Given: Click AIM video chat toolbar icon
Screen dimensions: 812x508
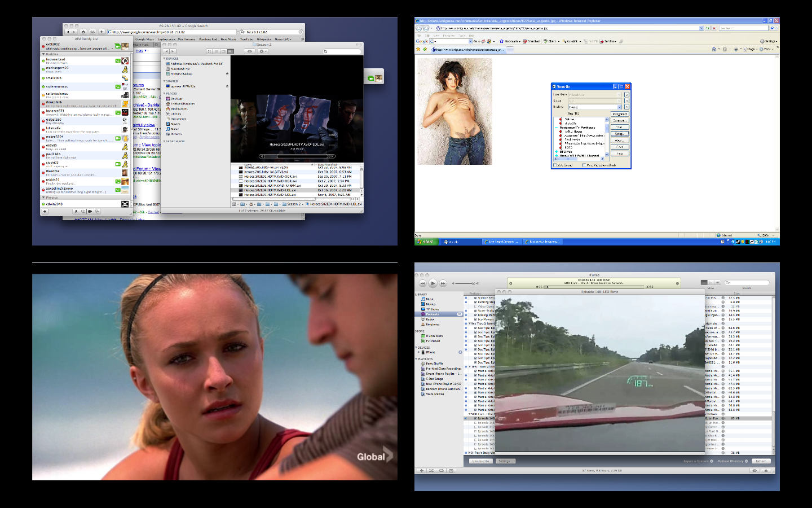Looking at the screenshot, I should (x=90, y=212).
